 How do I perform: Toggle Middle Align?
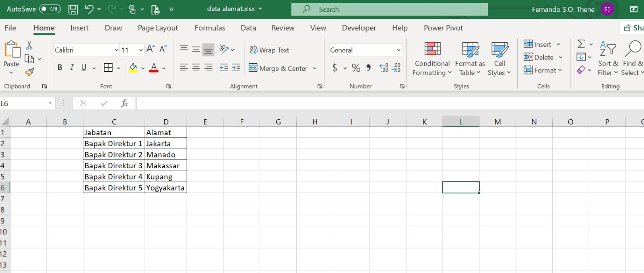[x=196, y=49]
